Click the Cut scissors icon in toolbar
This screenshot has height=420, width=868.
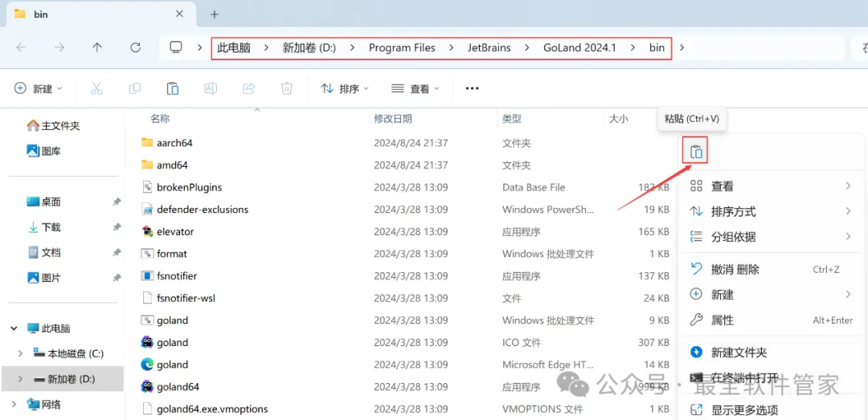coord(96,88)
